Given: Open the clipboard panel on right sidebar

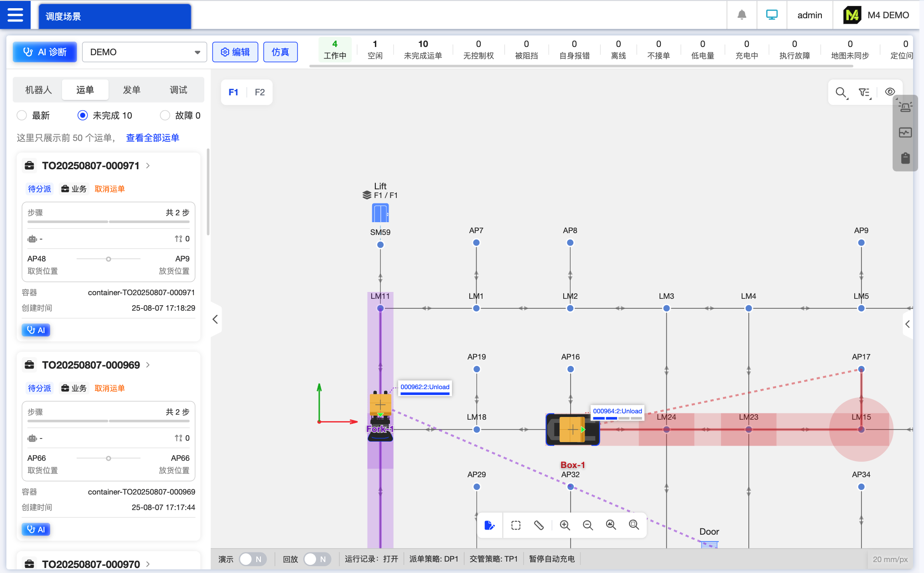Looking at the screenshot, I should pyautogui.click(x=905, y=158).
